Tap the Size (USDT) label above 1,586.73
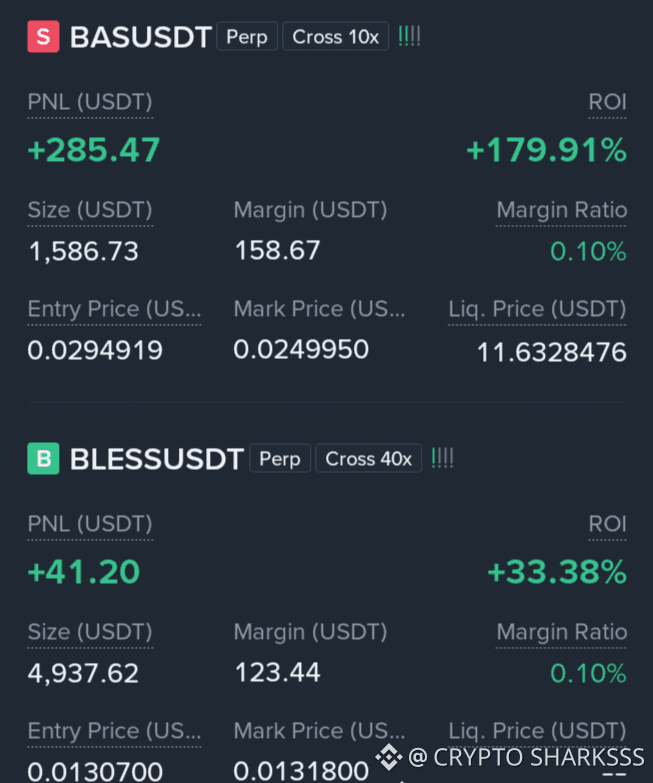Image resolution: width=653 pixels, height=783 pixels. click(90, 210)
